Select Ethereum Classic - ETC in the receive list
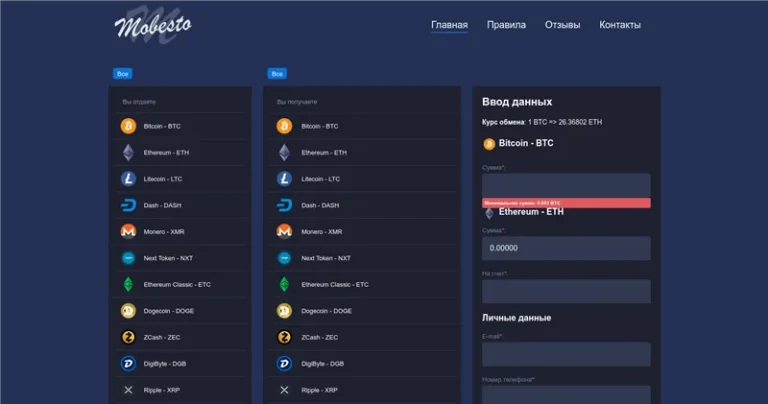The image size is (768, 404). point(334,284)
